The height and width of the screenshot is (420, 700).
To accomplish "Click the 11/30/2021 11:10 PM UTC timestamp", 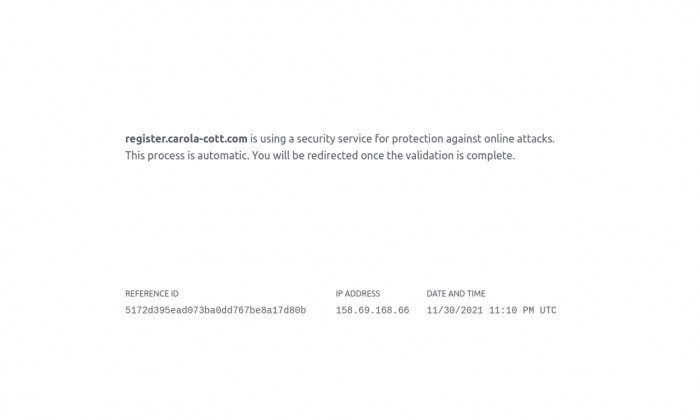I will point(492,310).
